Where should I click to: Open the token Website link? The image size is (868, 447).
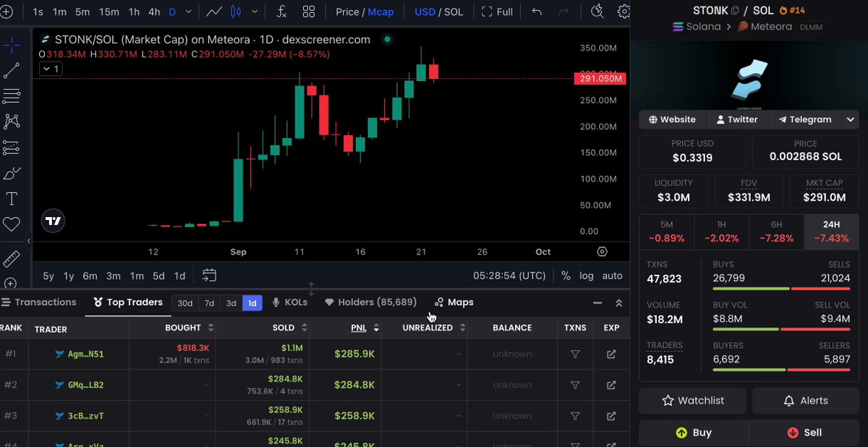click(x=672, y=119)
